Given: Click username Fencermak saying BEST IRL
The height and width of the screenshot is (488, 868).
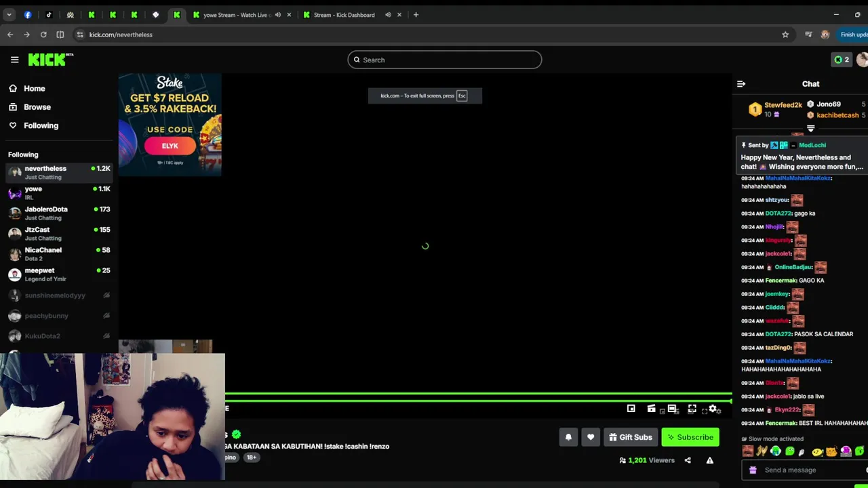Looking at the screenshot, I should tap(781, 423).
